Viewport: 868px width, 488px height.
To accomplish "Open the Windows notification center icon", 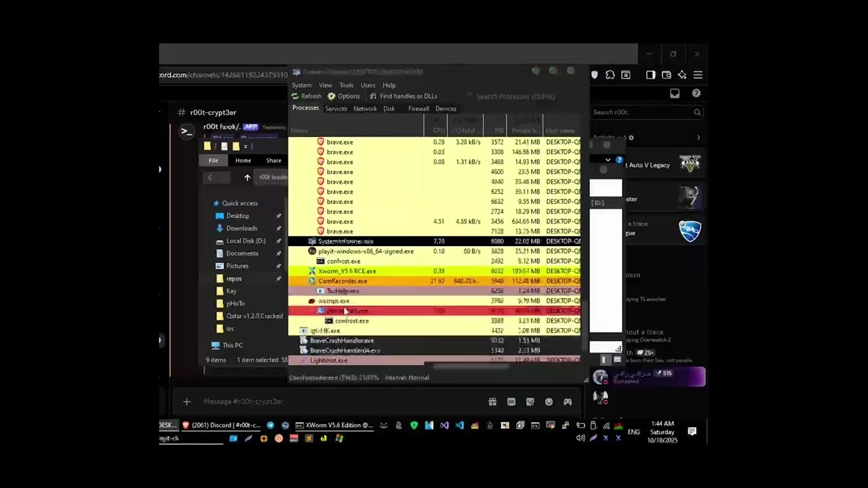I will (x=692, y=432).
